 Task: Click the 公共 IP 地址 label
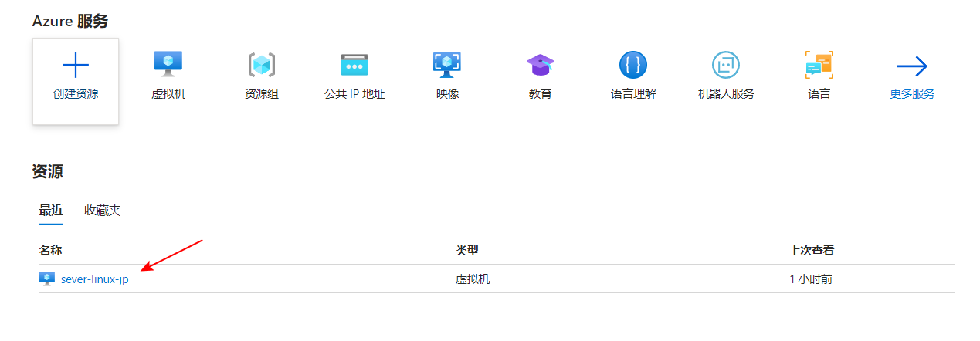[x=354, y=94]
